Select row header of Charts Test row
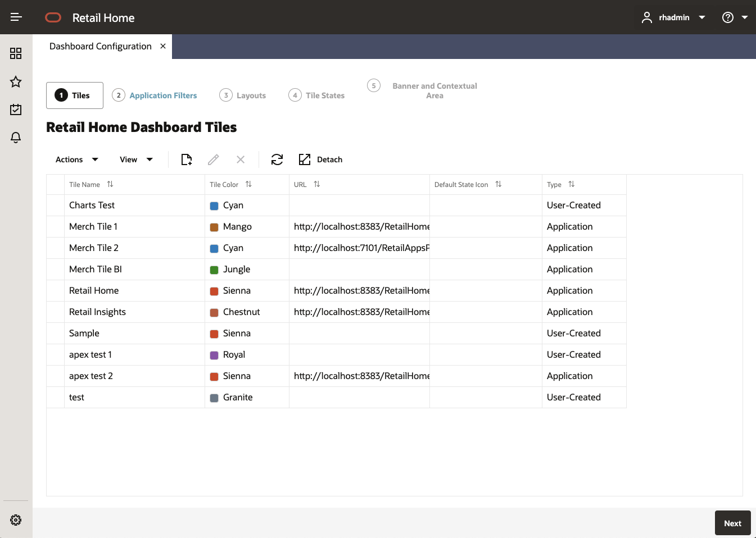Image resolution: width=756 pixels, height=538 pixels. [x=56, y=206]
